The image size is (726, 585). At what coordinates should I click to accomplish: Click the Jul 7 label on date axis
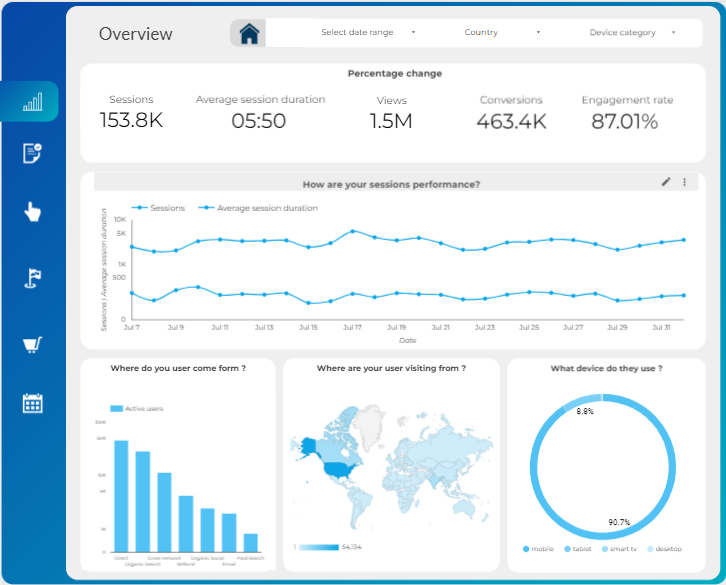click(131, 327)
